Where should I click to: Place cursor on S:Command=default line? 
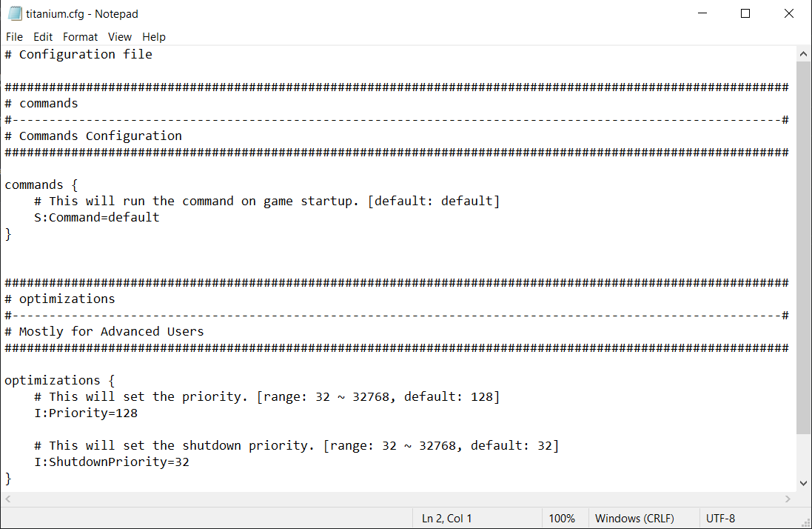coord(96,218)
